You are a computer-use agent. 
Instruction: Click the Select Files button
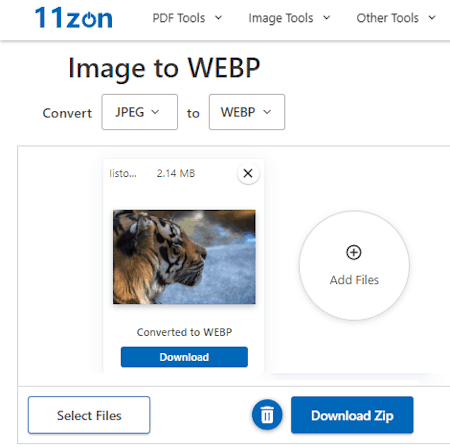pyautogui.click(x=89, y=415)
